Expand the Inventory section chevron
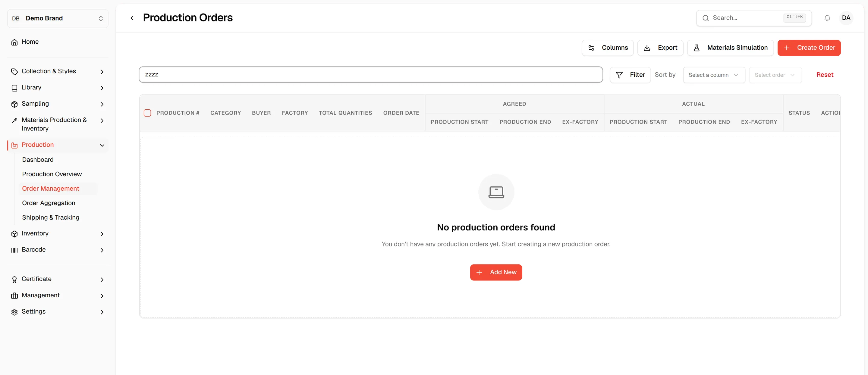 click(102, 234)
